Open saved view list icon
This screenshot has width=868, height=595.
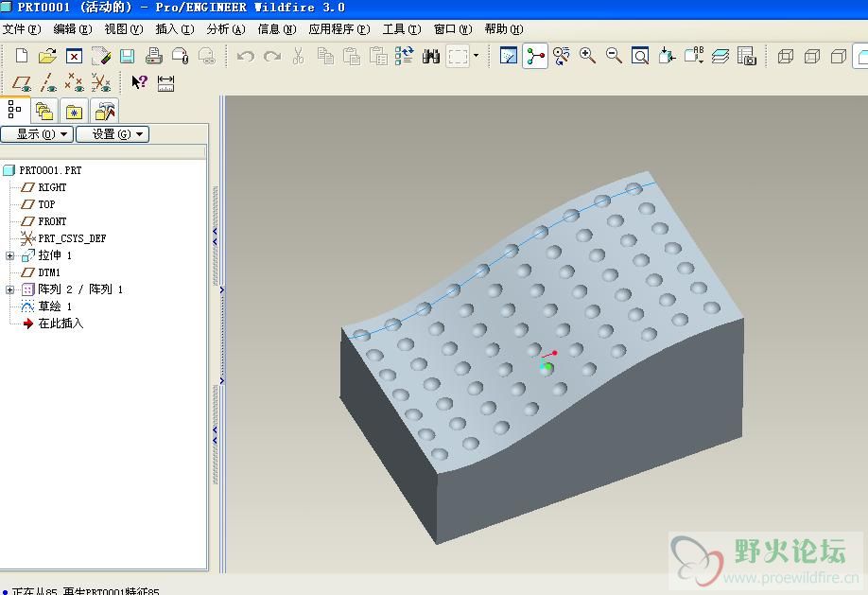694,56
